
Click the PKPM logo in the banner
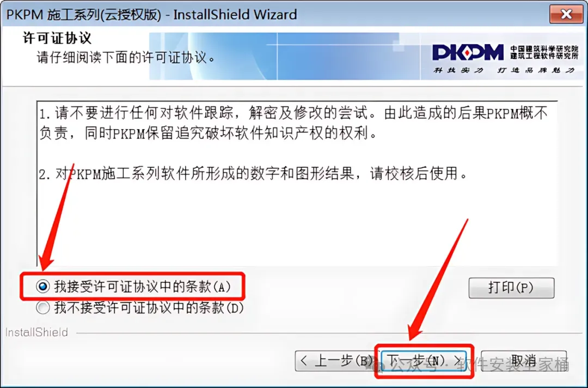point(468,52)
